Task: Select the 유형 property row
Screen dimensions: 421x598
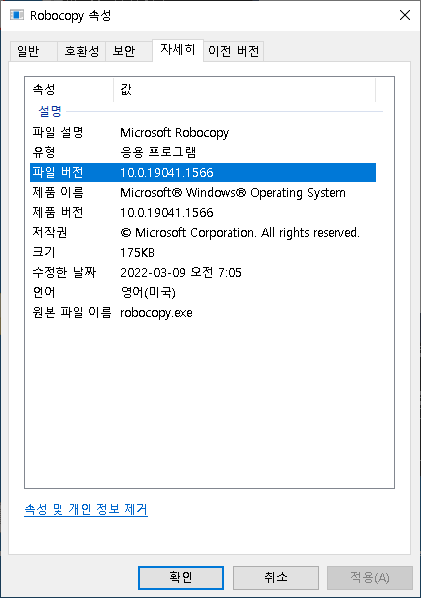Action: click(203, 153)
